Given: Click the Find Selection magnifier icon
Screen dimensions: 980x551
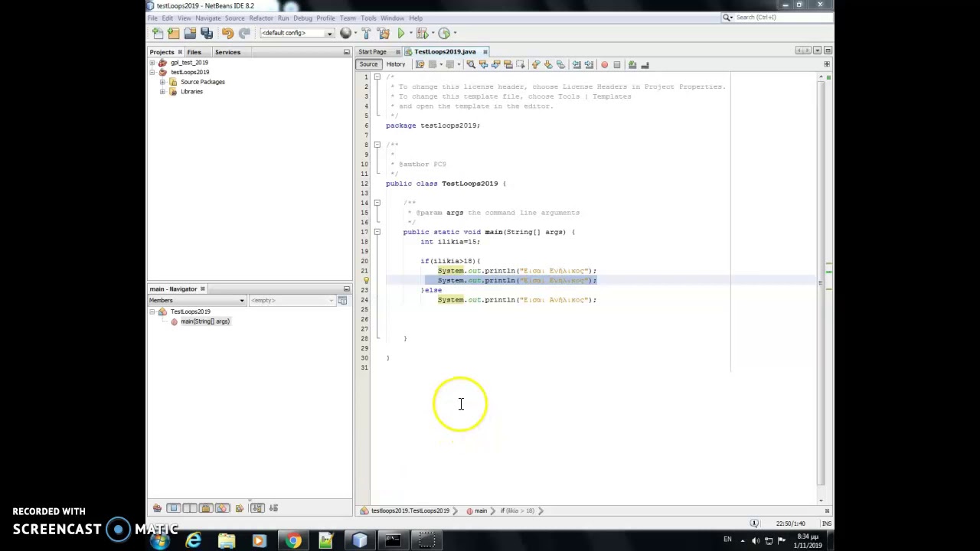Looking at the screenshot, I should [x=471, y=64].
